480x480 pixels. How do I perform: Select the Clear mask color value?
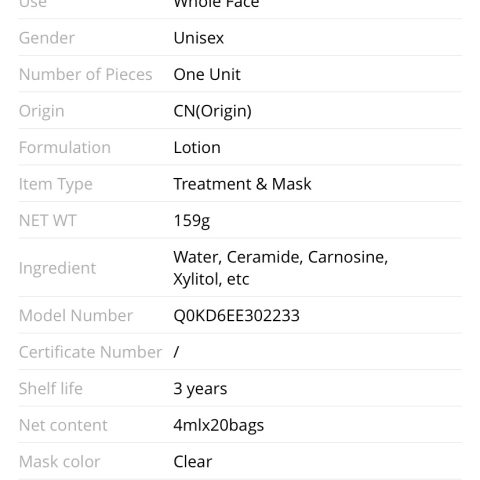coord(193,462)
